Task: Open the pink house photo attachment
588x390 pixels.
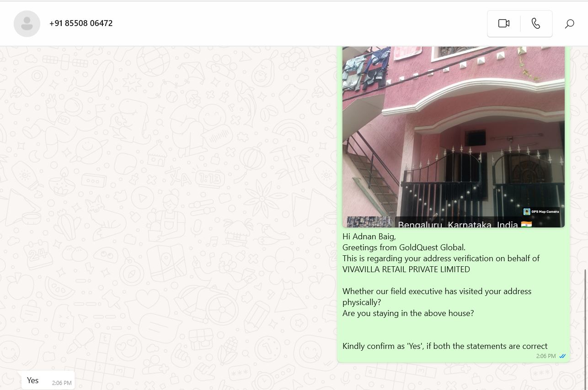Action: coord(454,137)
